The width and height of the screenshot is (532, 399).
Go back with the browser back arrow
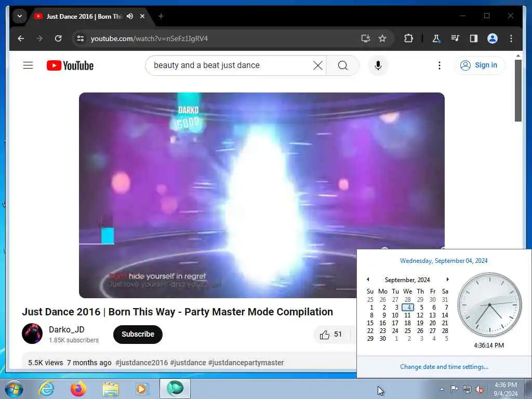click(21, 38)
